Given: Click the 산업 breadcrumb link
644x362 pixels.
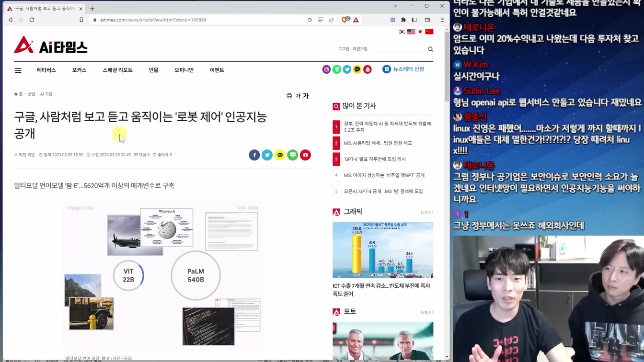Looking at the screenshot, I should (x=31, y=94).
